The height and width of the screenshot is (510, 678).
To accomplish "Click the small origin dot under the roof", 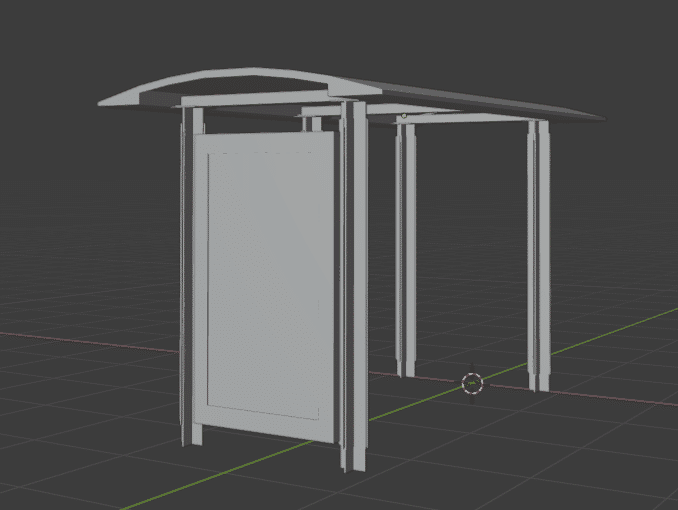I will click(404, 116).
